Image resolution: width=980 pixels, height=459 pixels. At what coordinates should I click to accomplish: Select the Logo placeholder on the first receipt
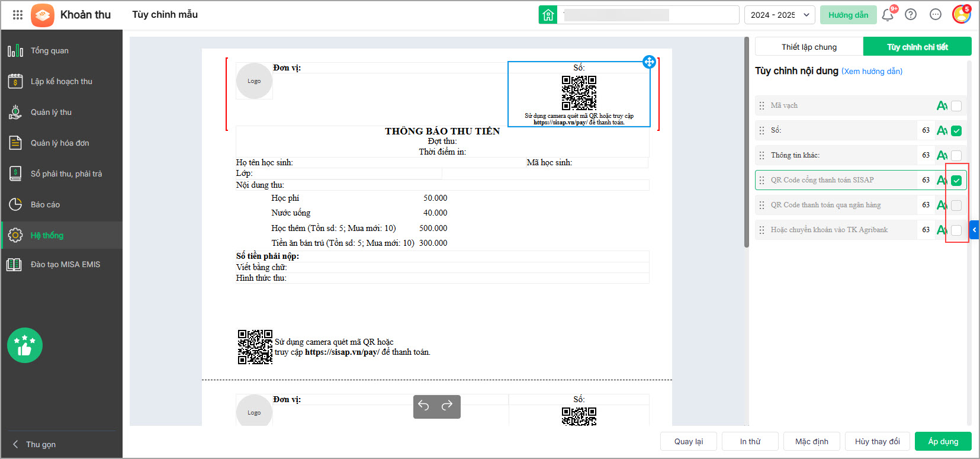tap(254, 81)
